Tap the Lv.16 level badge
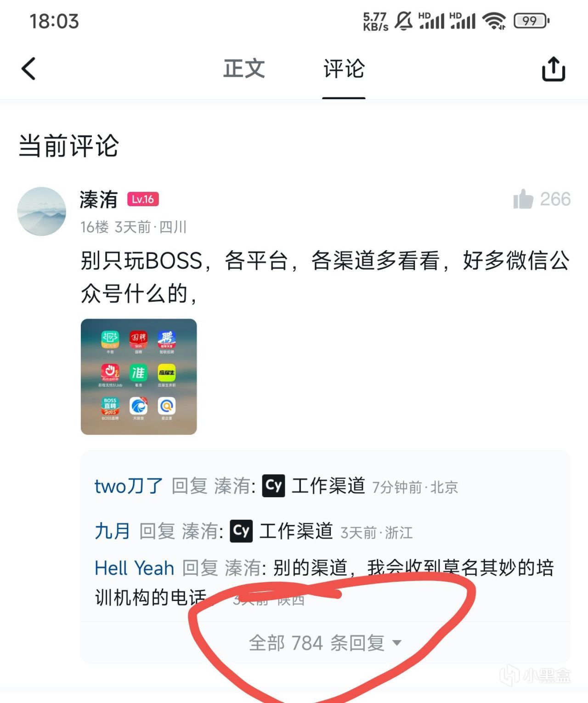This screenshot has width=588, height=703. (x=143, y=199)
